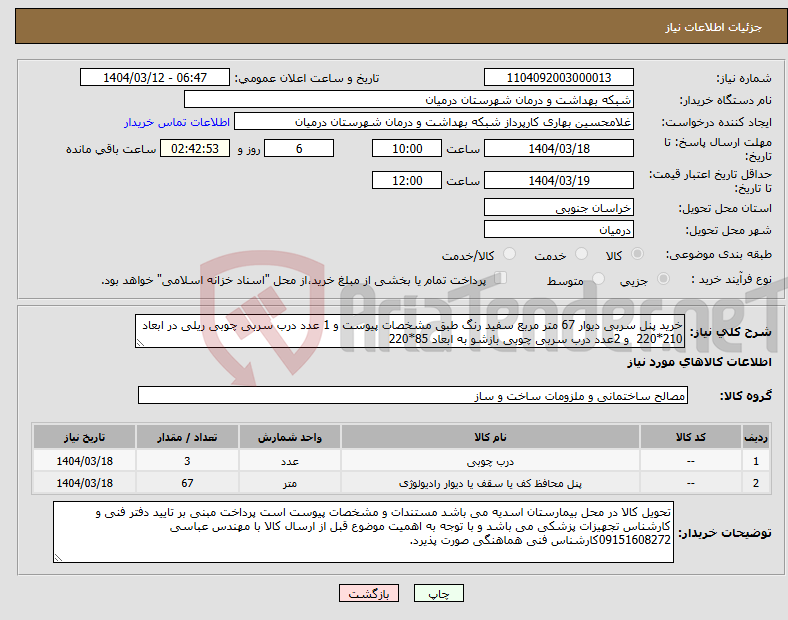Click the date cell for پنل محافظ row
This screenshot has height=620, width=788.
coord(84,483)
